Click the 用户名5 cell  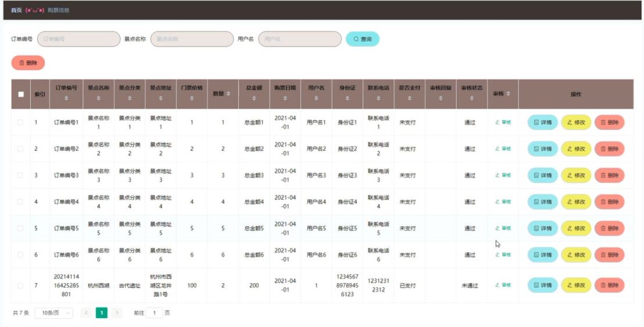(316, 228)
